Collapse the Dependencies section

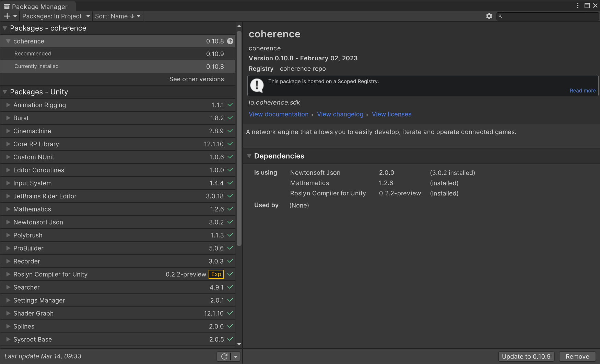coord(249,156)
